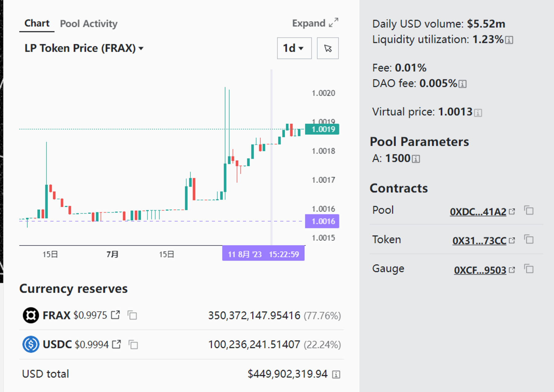The height and width of the screenshot is (392, 554).
Task: Open Pool contract 0XDC...41A2 link
Action: coord(478,212)
